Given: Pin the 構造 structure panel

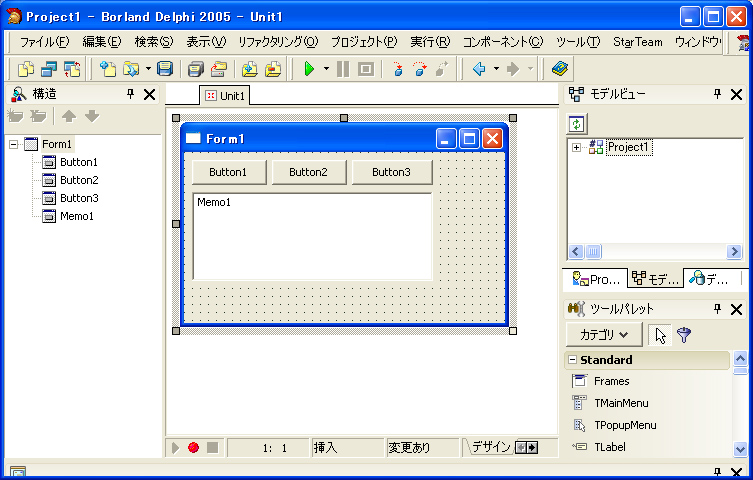Looking at the screenshot, I should [130, 94].
